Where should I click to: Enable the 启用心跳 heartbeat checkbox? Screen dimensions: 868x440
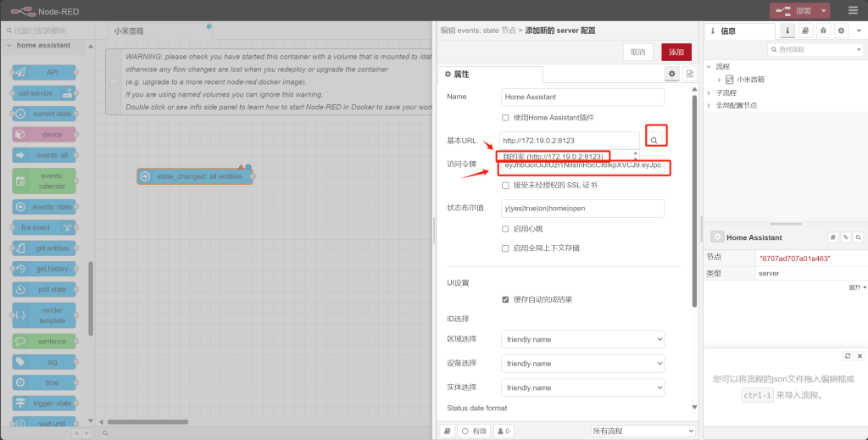(505, 229)
